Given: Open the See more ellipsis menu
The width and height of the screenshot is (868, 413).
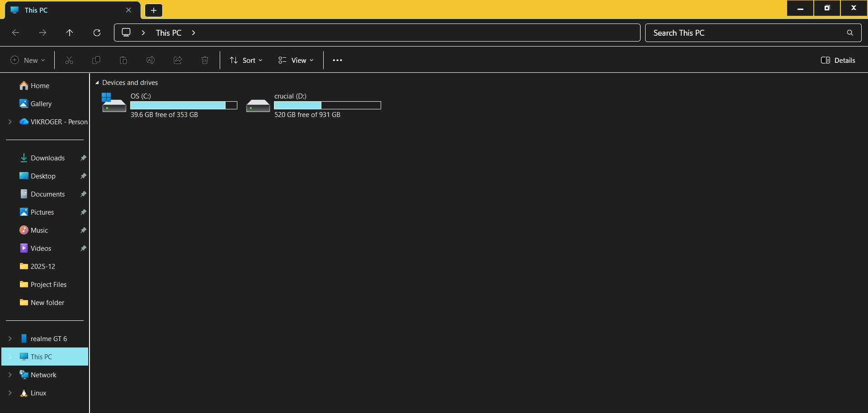Looking at the screenshot, I should click(x=337, y=60).
